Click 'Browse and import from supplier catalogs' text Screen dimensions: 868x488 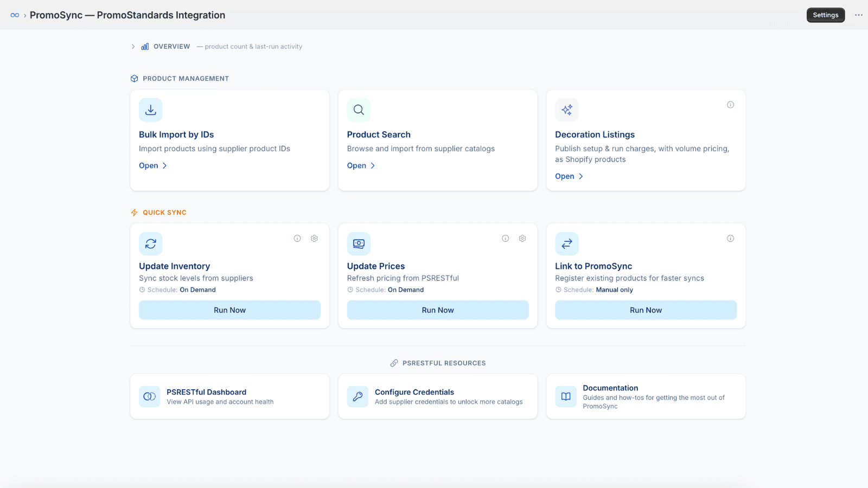(421, 149)
